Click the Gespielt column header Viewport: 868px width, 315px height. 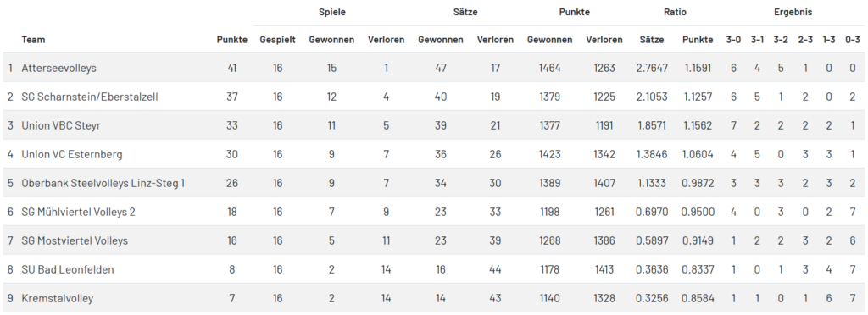[277, 40]
